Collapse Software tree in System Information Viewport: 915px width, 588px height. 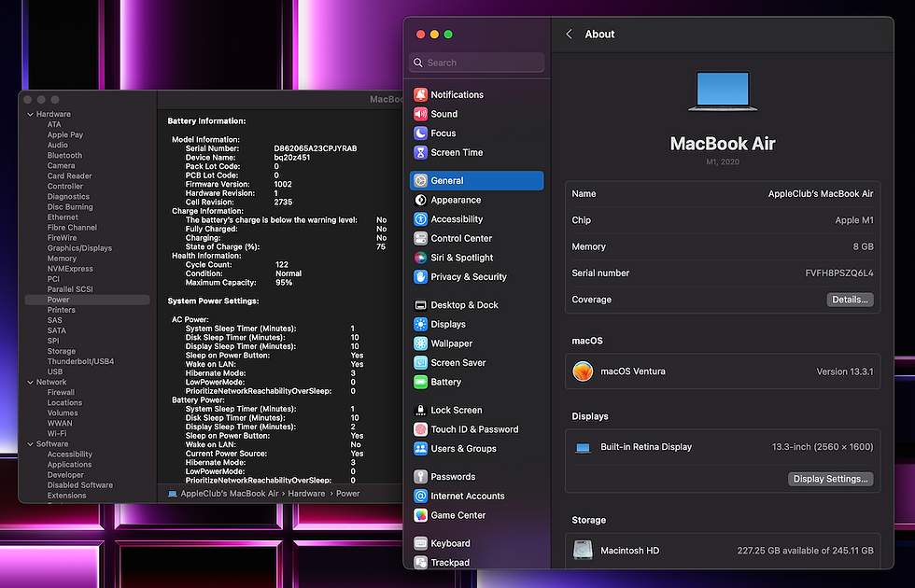[x=30, y=444]
